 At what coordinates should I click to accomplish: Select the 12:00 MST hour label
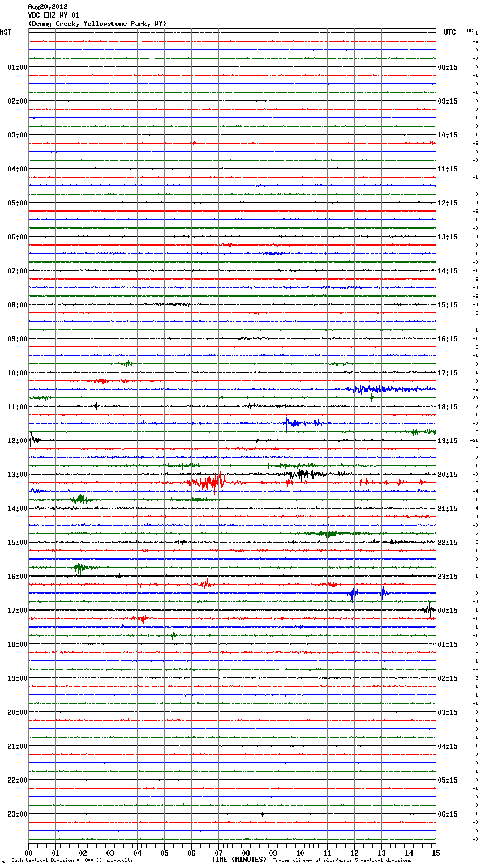point(18,441)
